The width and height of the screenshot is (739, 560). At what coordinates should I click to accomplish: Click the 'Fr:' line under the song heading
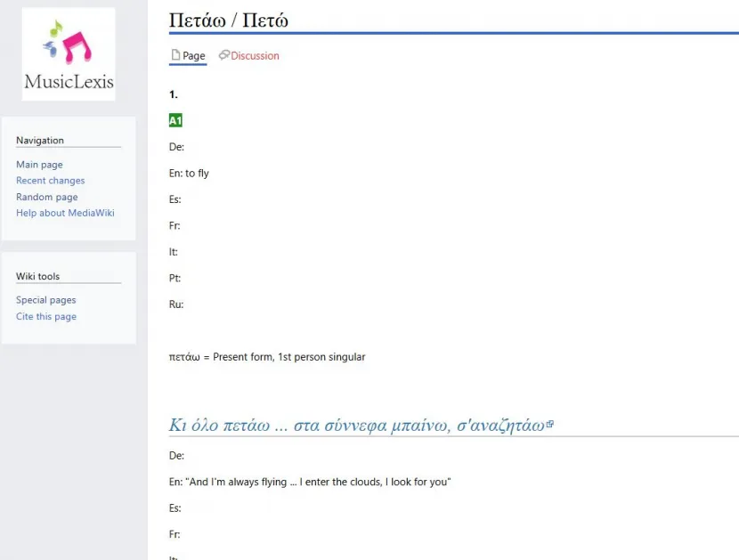tap(175, 534)
